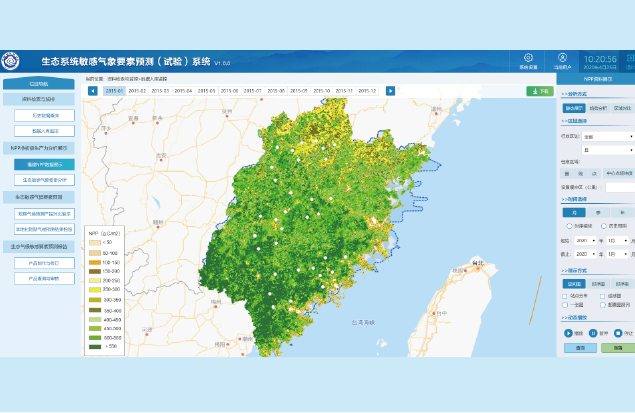The height and width of the screenshot is (413, 635).
Task: Click the play icon in animation controls
Action: 567,333
